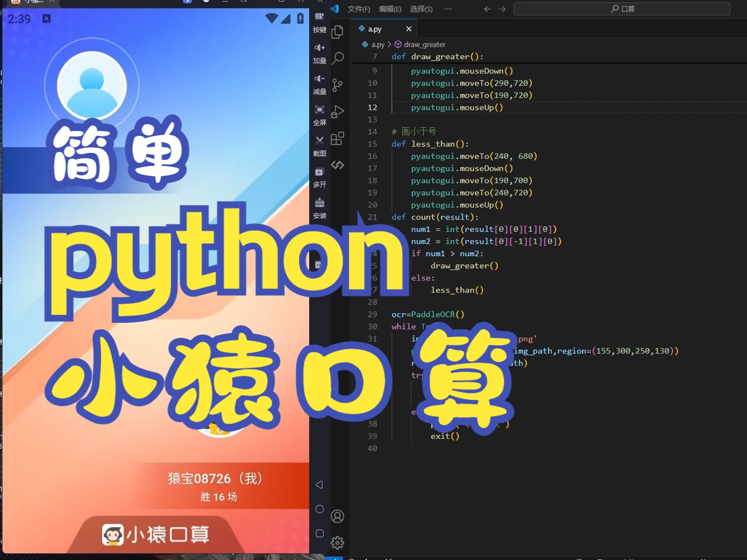
Task: Click the region=(155,300,250,130) text
Action: point(615,351)
